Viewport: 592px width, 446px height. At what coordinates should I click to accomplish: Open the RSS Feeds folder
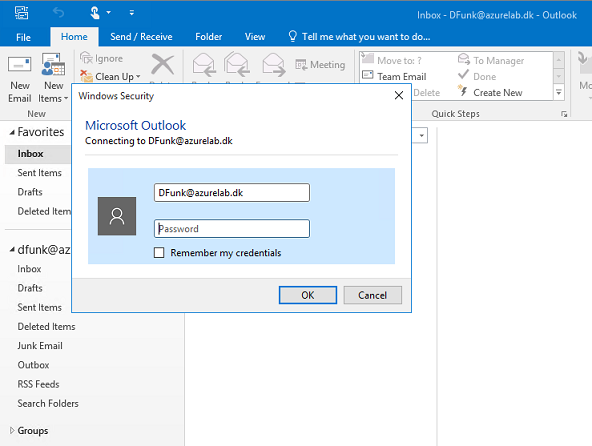click(38, 384)
